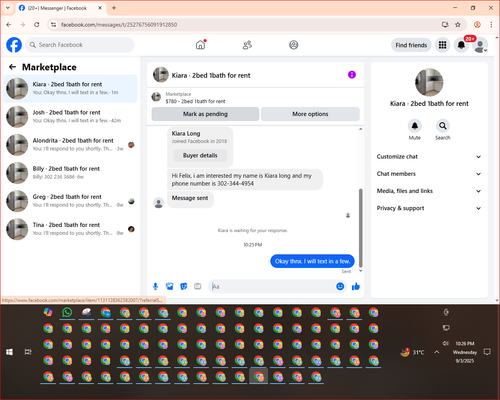500x400 pixels.
Task: Expand Chat members section
Action: (429, 174)
